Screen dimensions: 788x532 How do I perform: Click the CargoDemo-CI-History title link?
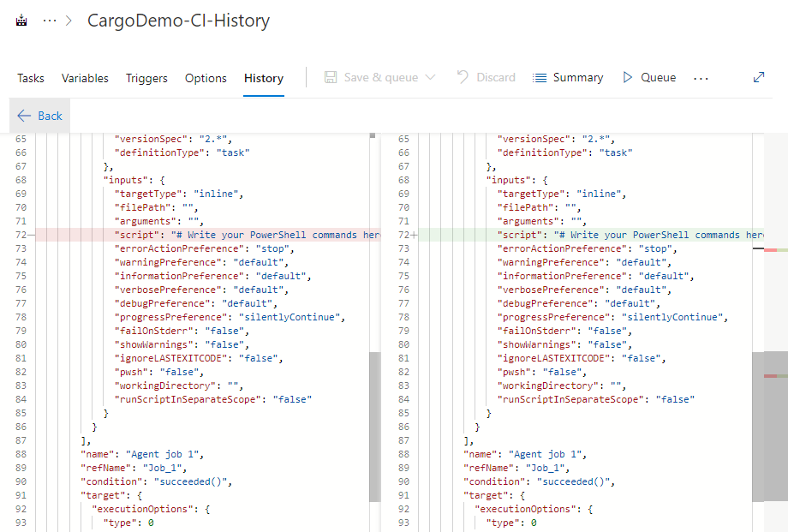[178, 21]
